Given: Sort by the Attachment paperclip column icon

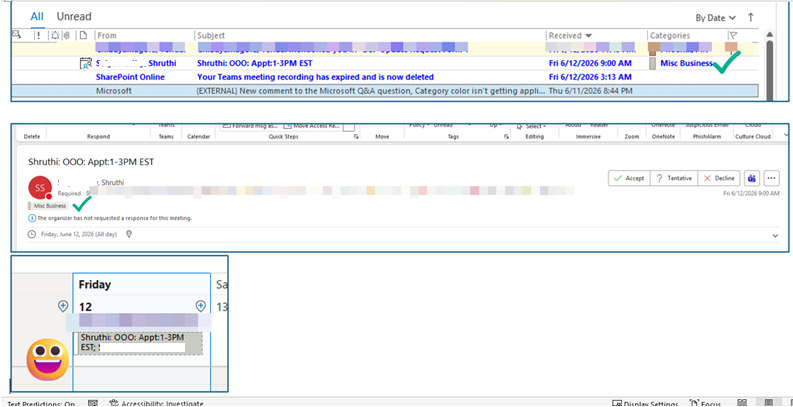Looking at the screenshot, I should point(66,35).
